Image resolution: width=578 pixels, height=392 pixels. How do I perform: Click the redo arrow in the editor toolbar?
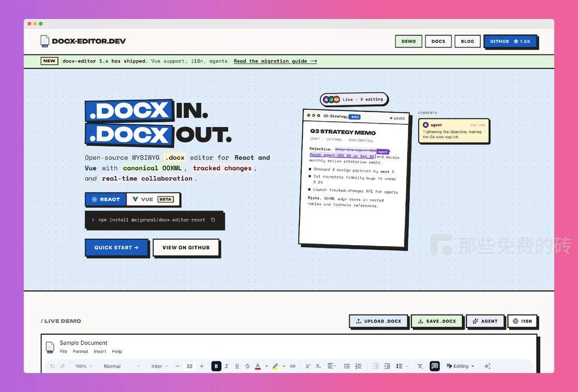click(x=62, y=366)
